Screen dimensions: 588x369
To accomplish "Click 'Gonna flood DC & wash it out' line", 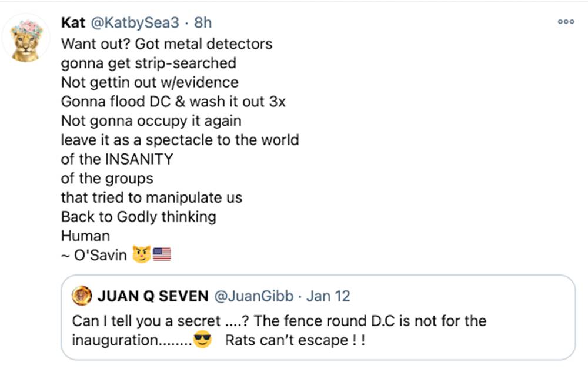I will [x=173, y=101].
